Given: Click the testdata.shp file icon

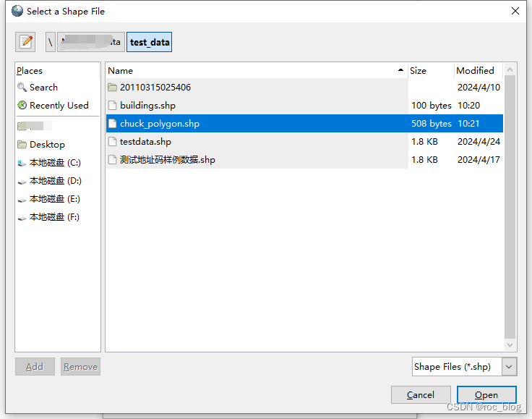Looking at the screenshot, I should click(112, 142).
